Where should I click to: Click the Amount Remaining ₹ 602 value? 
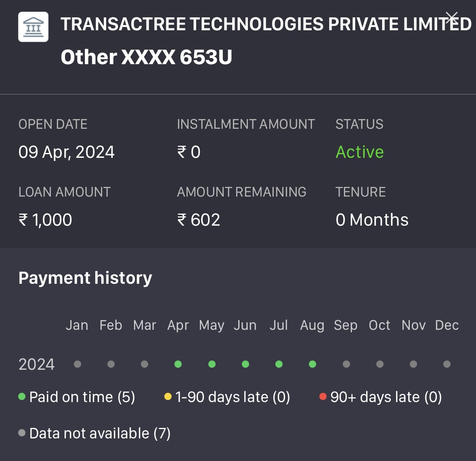point(199,220)
